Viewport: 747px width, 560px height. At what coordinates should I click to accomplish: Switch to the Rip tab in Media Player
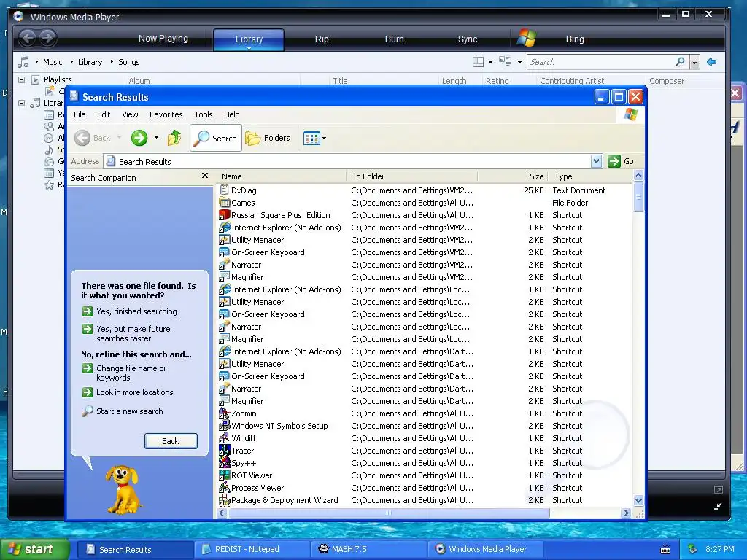coord(322,39)
